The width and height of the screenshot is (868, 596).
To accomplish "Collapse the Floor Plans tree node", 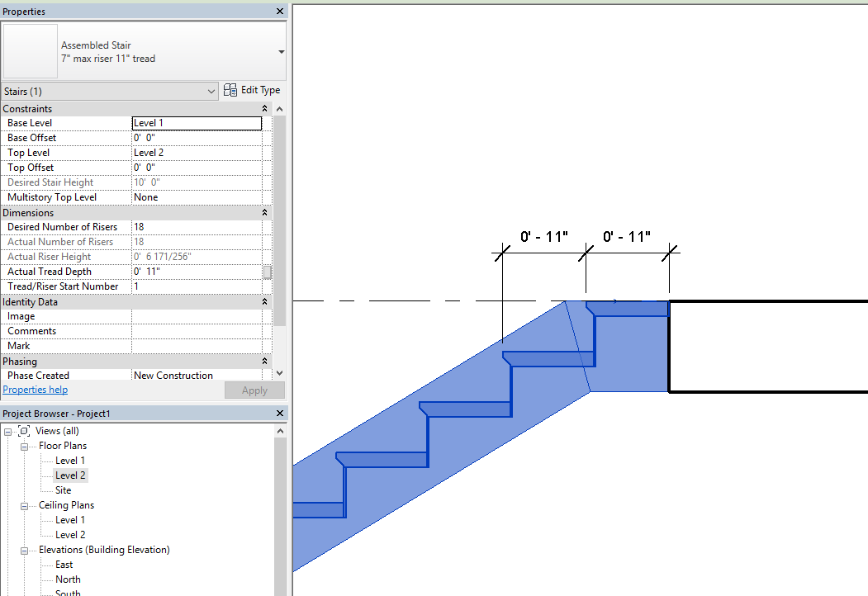I will click(24, 446).
